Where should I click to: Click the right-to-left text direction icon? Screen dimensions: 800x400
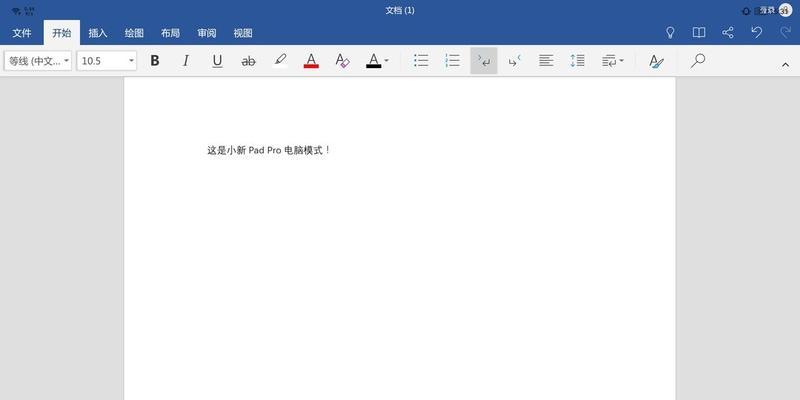[x=515, y=61]
